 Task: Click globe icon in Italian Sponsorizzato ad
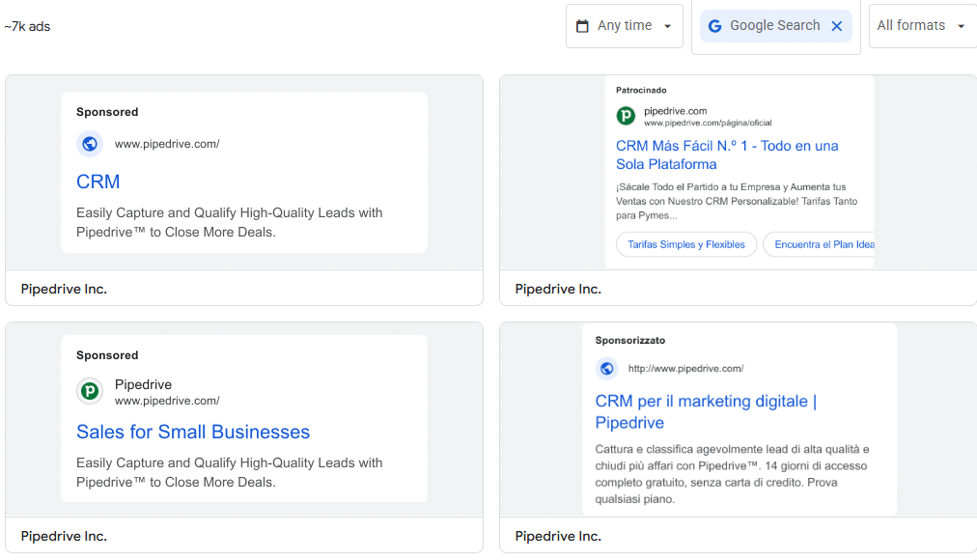click(x=607, y=368)
